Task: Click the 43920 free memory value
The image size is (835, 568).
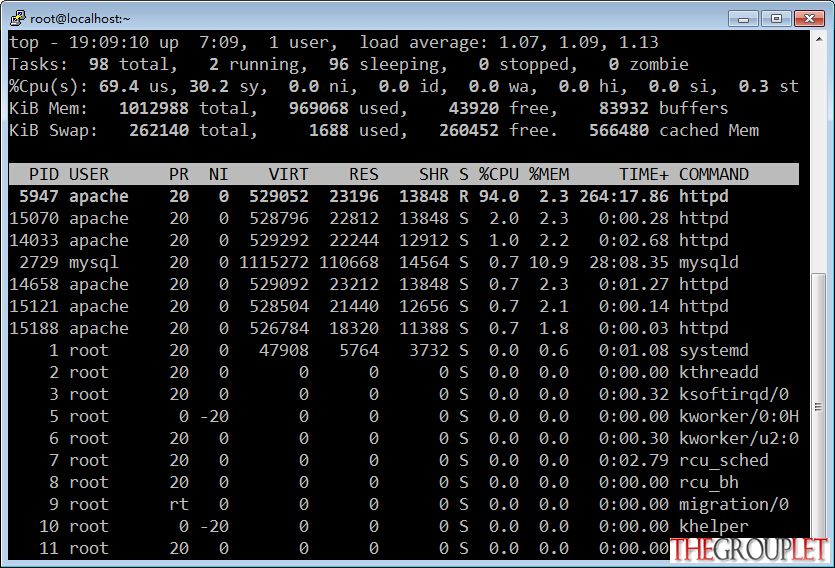Action: point(474,108)
